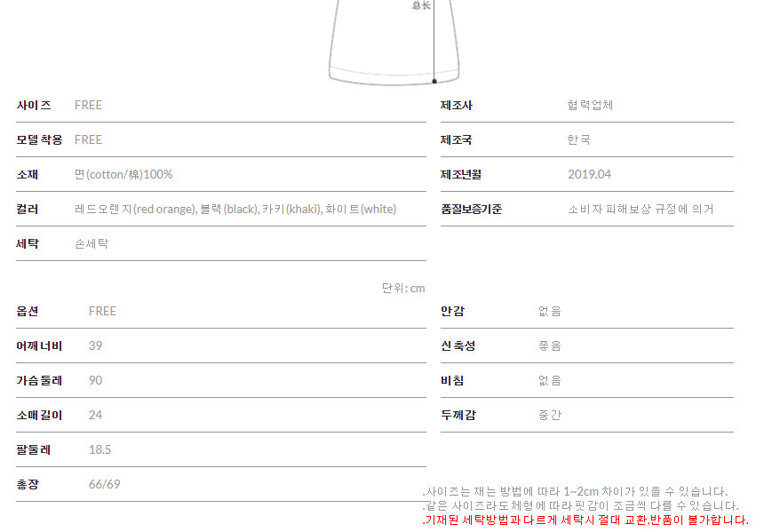The image size is (764, 532).
Task: Select the 2019.04 manufacture date
Action: point(589,174)
